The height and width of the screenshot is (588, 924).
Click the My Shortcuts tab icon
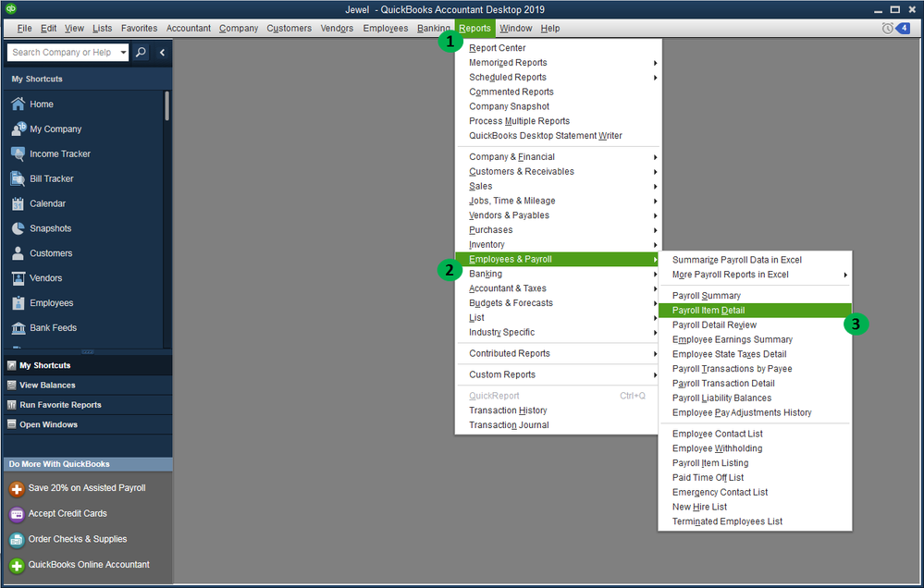11,365
